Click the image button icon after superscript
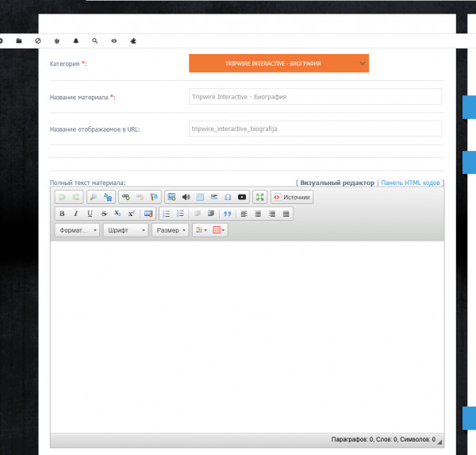The width and height of the screenshot is (476, 455). pos(148,214)
